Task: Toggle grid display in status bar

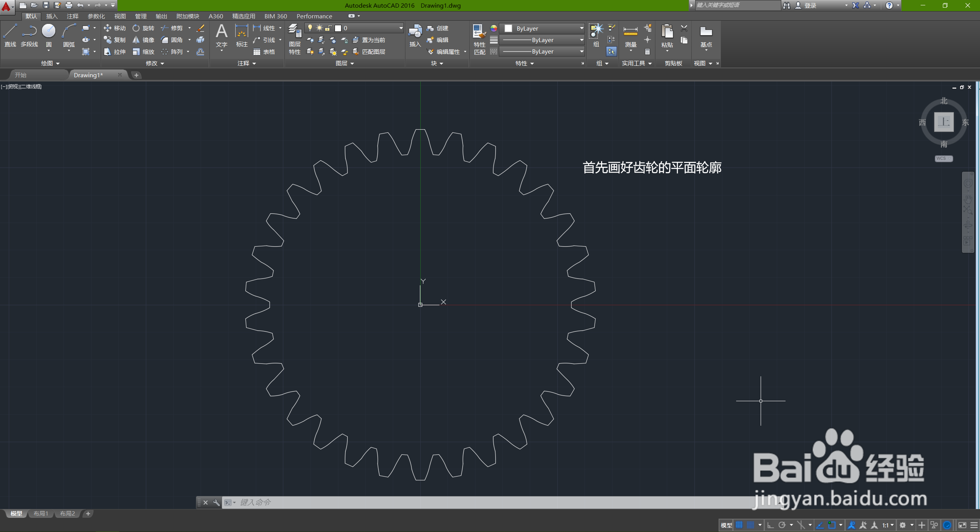Action: click(739, 525)
